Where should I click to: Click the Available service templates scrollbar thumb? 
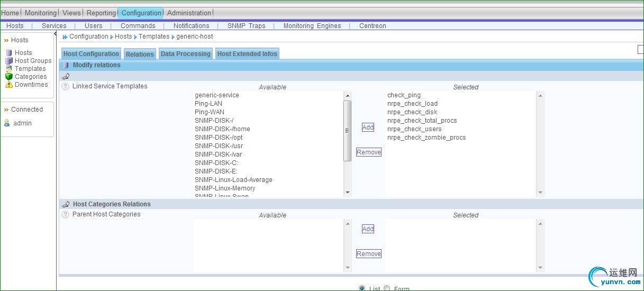tap(348, 130)
